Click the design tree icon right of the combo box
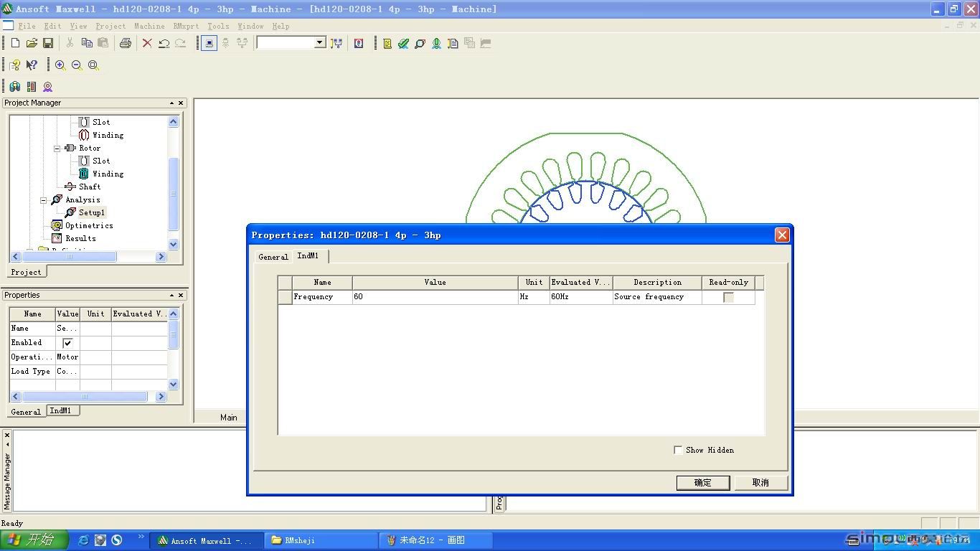The width and height of the screenshot is (980, 551). tap(336, 43)
